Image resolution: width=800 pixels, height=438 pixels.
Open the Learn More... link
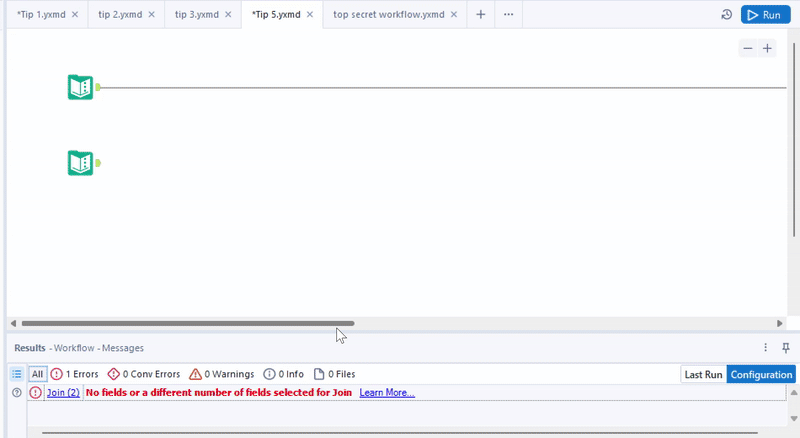click(387, 393)
